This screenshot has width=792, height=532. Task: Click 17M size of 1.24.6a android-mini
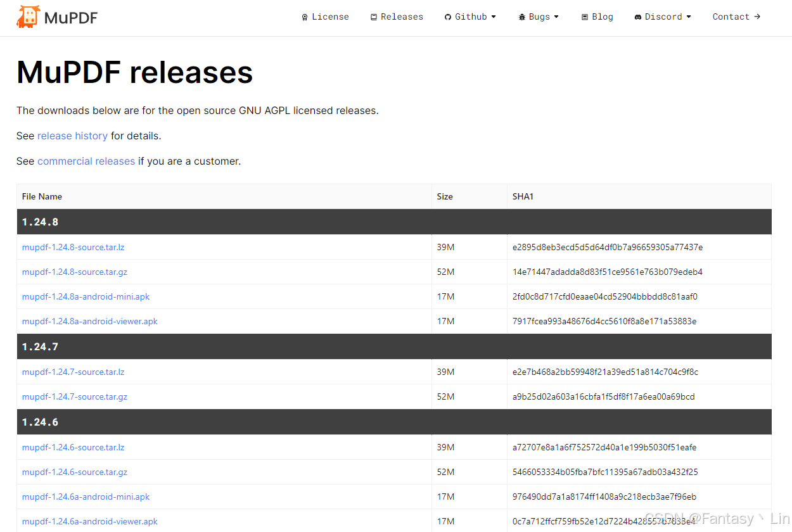(x=445, y=497)
